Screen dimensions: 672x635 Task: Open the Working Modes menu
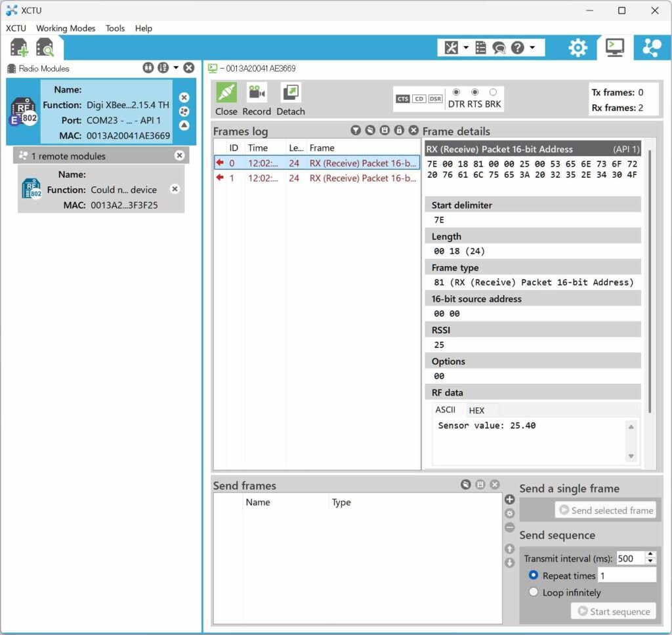66,28
